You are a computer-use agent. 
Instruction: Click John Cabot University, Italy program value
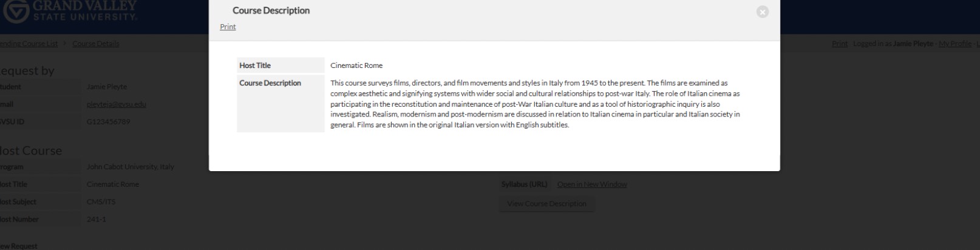(x=130, y=167)
